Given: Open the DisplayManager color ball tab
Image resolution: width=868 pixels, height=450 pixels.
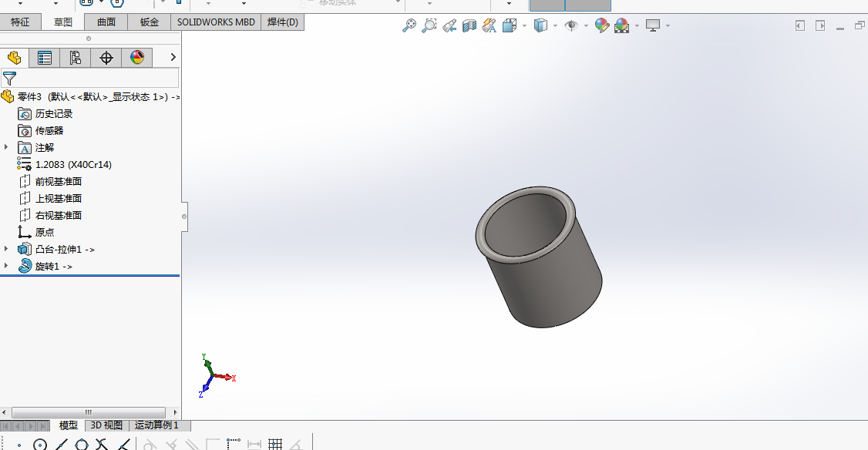Looking at the screenshot, I should [x=136, y=58].
